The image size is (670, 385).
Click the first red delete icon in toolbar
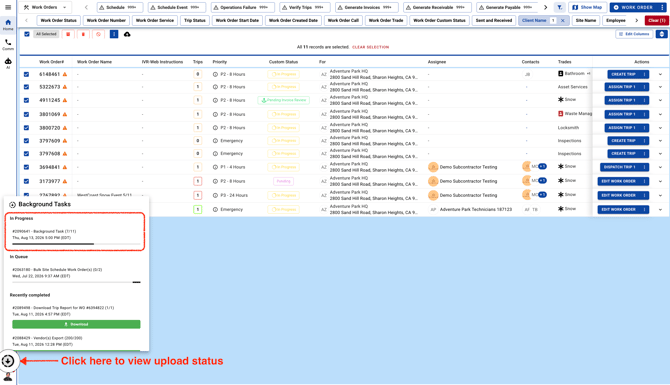coord(68,34)
